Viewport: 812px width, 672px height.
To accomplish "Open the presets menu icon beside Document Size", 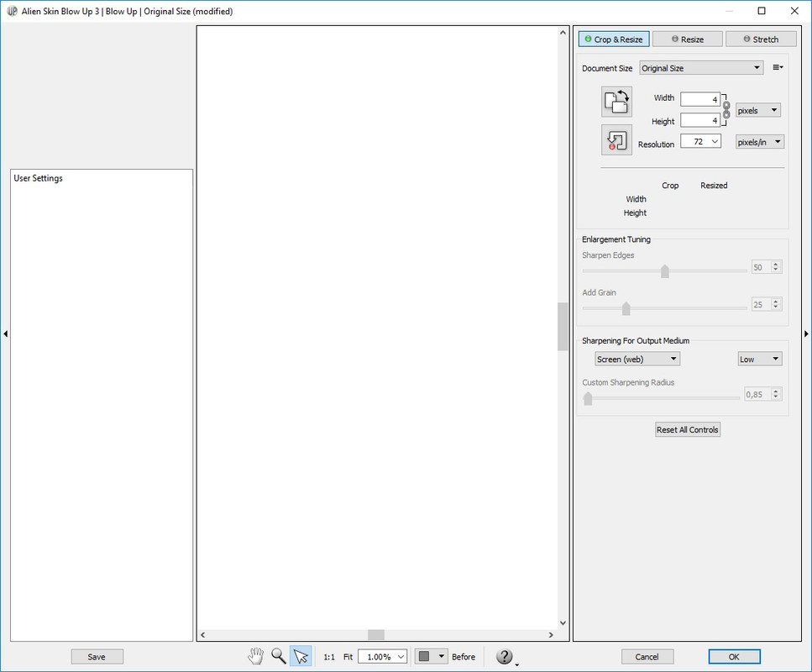I will tap(778, 67).
